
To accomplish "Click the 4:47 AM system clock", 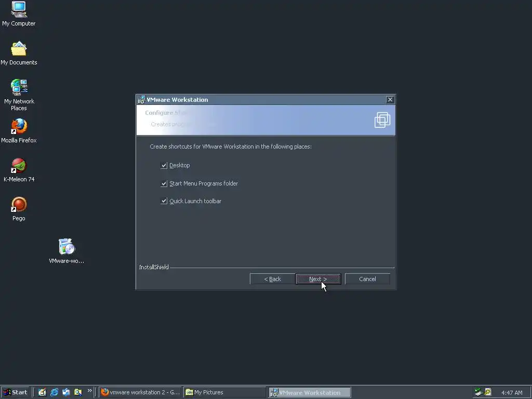I will coord(512,393).
